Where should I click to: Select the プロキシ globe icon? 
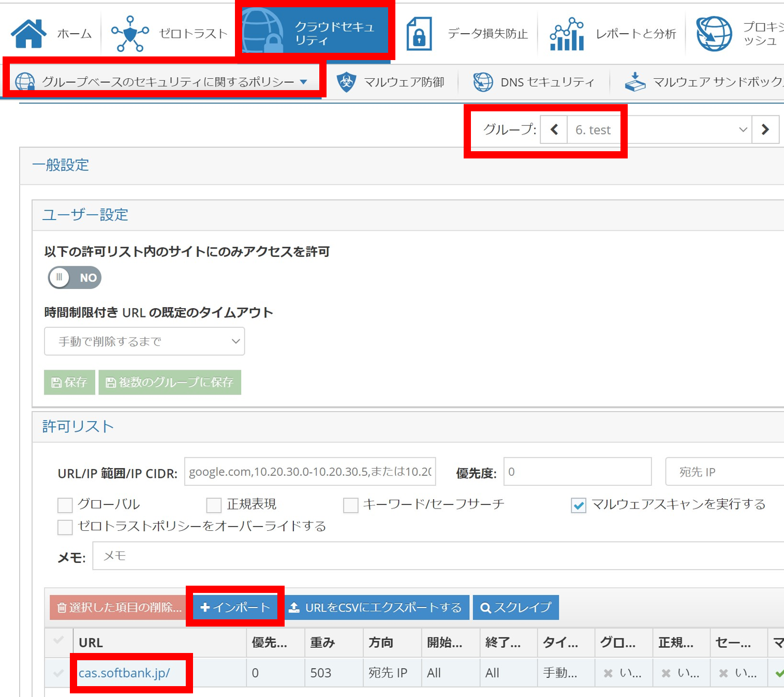pos(714,32)
